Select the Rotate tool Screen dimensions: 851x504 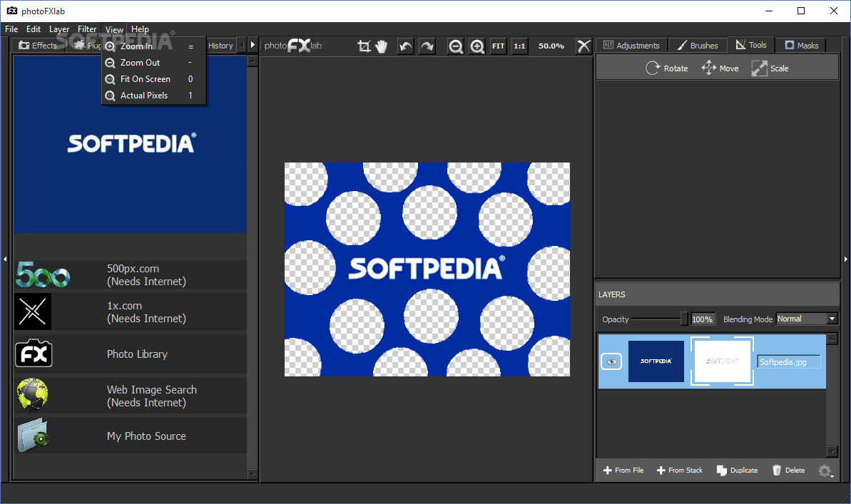pos(667,68)
